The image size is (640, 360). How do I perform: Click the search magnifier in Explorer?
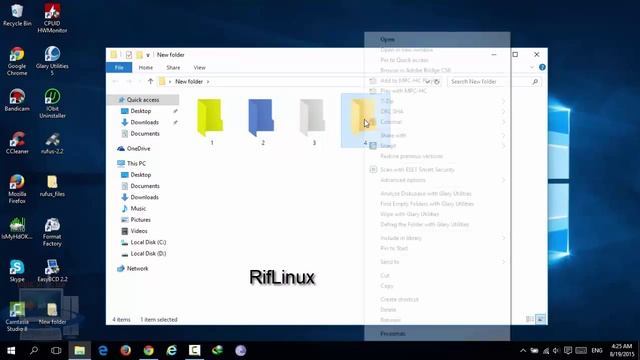[535, 82]
